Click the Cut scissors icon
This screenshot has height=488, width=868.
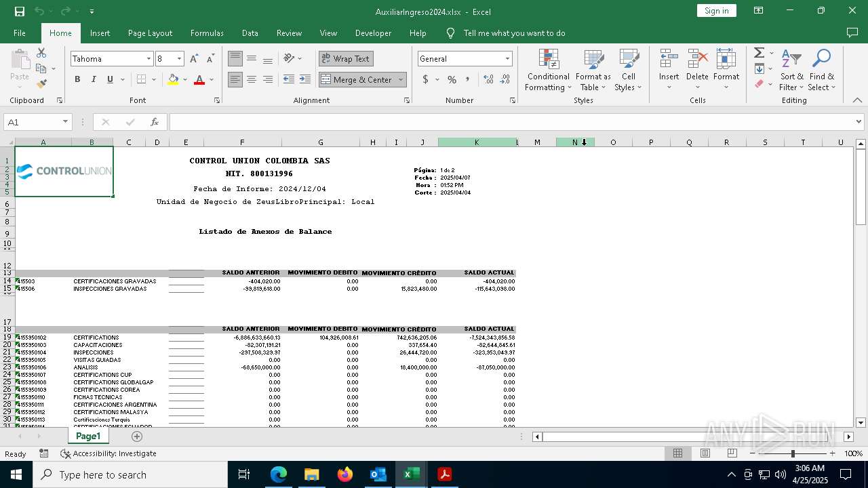(41, 53)
